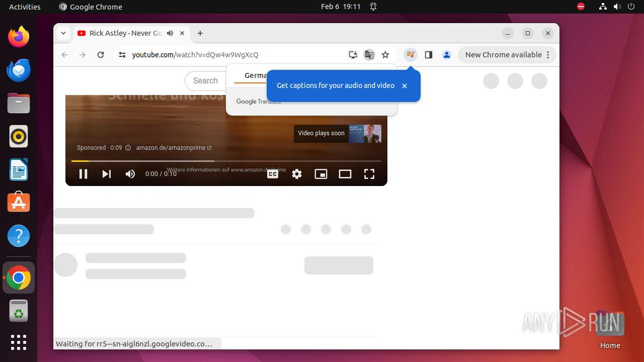Toggle closed captions CC button
This screenshot has height=362, width=644.
pos(273,174)
